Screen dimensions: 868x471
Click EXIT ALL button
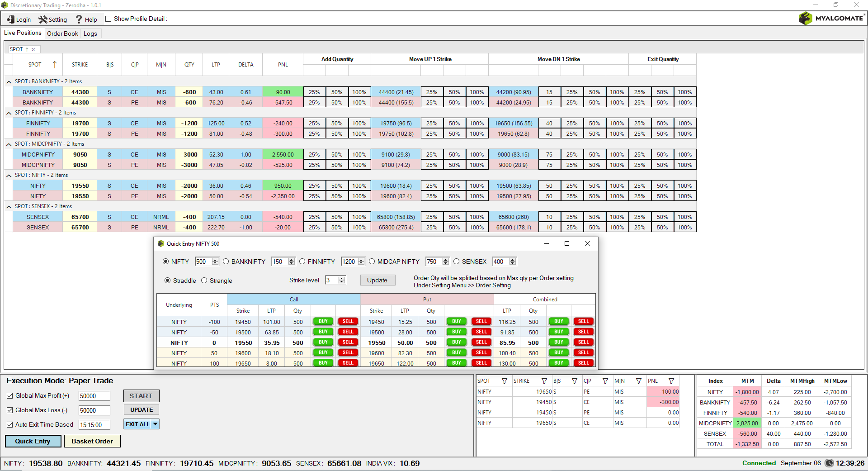pyautogui.click(x=137, y=424)
